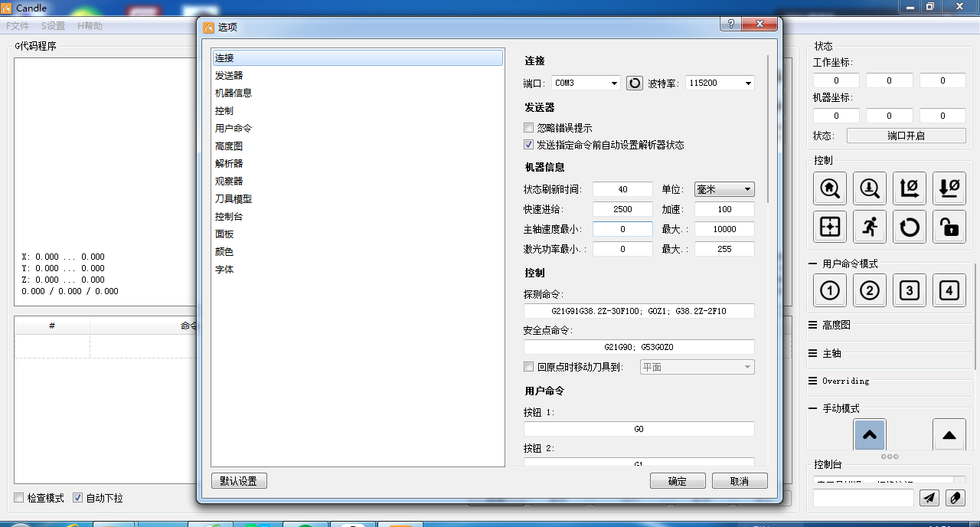Toggle 检查模式 checkbox in main window
Screen dimensions: 980x527
[x=19, y=498]
